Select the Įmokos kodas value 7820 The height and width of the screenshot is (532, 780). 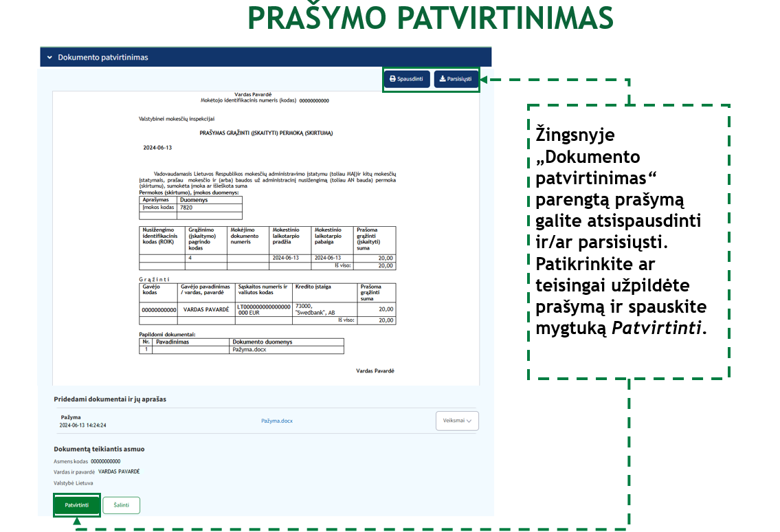[186, 207]
